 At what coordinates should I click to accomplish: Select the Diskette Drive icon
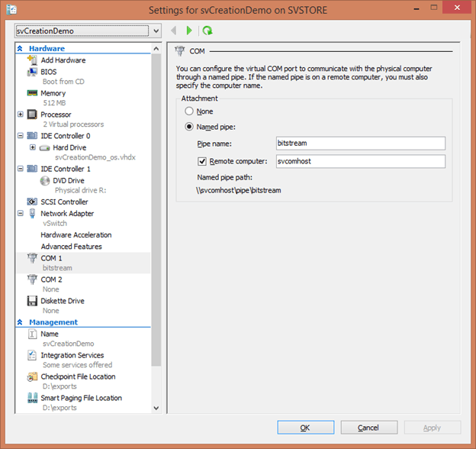(x=32, y=301)
